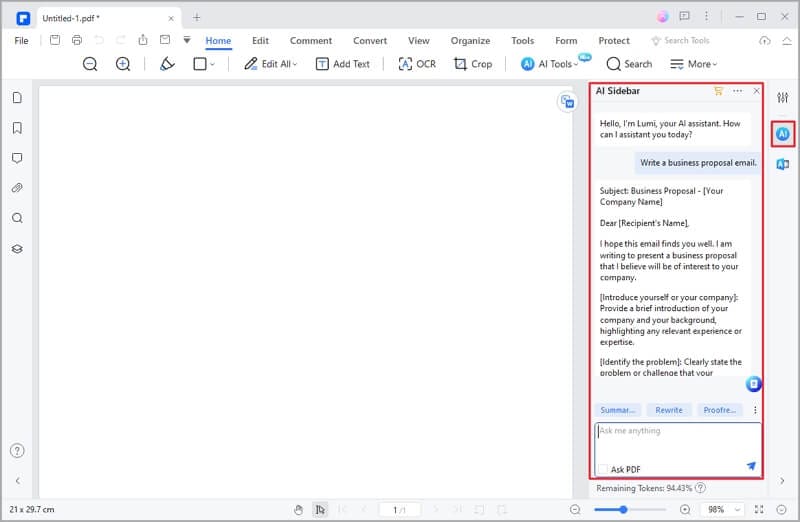This screenshot has height=522, width=800.
Task: Enter full screen mode
Action: pos(759,509)
